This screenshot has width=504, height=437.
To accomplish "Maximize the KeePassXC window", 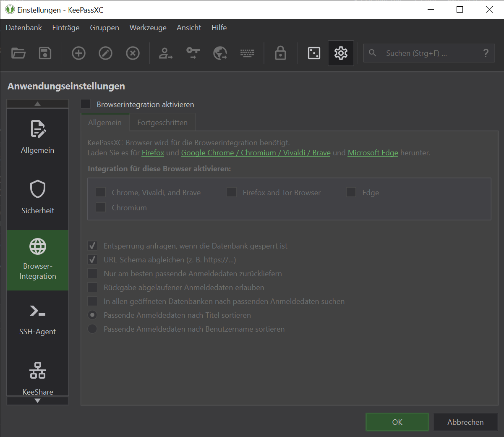I will tap(460, 10).
